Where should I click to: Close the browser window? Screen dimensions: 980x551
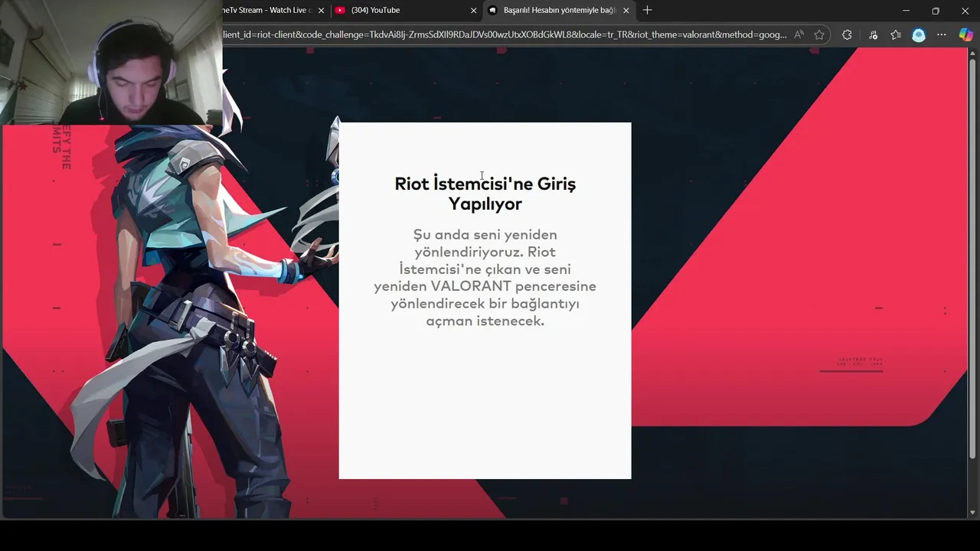965,11
